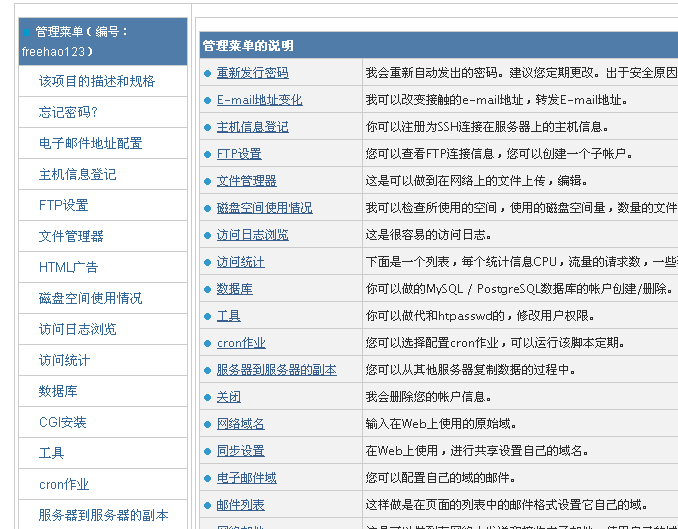
Task: Select 忘记密码? in the sidebar menu
Action: [68, 112]
